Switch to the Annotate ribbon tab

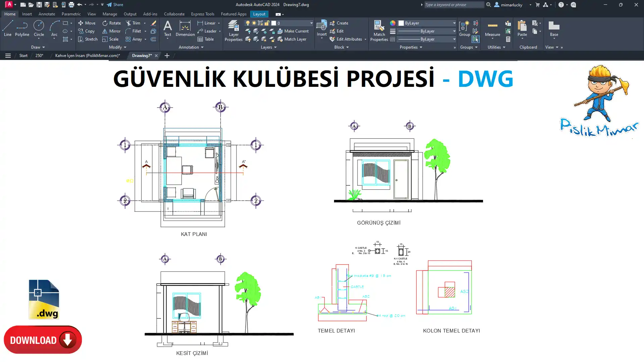click(x=47, y=14)
